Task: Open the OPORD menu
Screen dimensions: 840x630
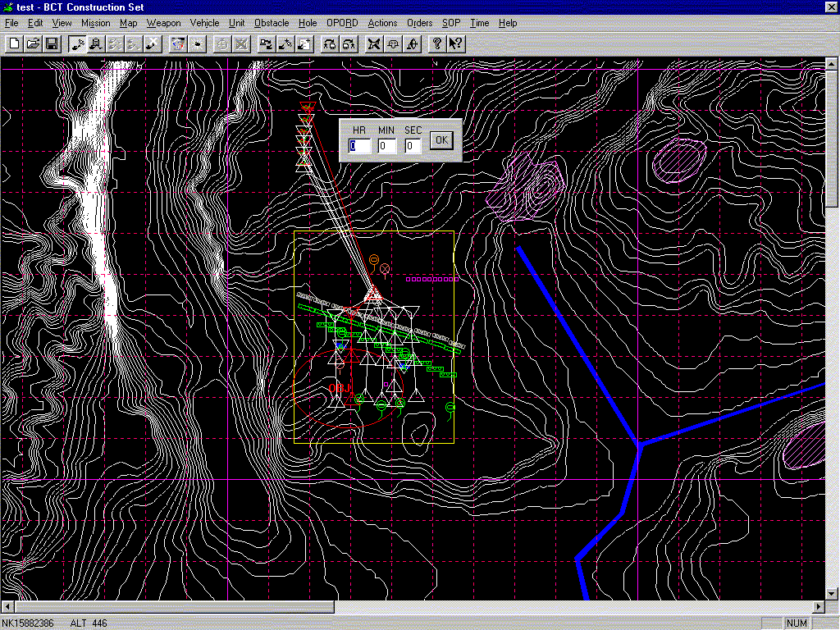Action: pos(342,23)
